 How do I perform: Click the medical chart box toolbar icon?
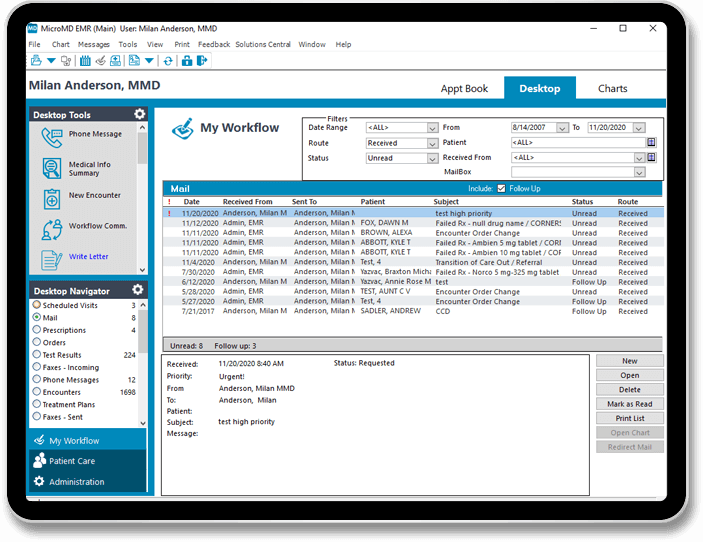(115, 61)
